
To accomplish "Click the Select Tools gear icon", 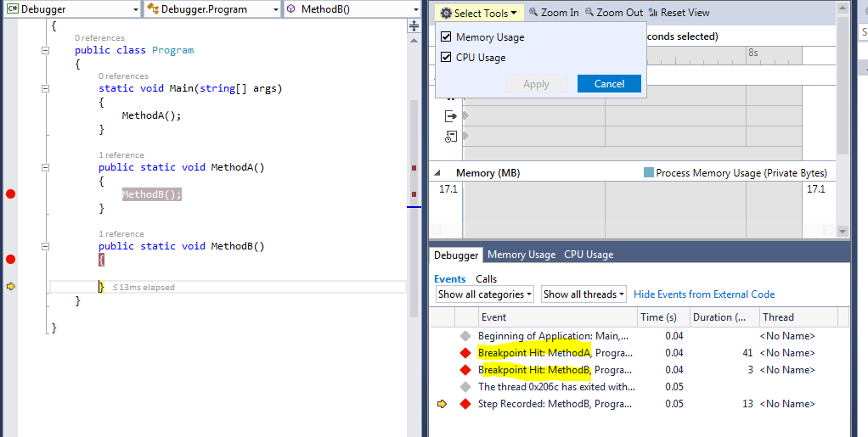I will [x=446, y=13].
